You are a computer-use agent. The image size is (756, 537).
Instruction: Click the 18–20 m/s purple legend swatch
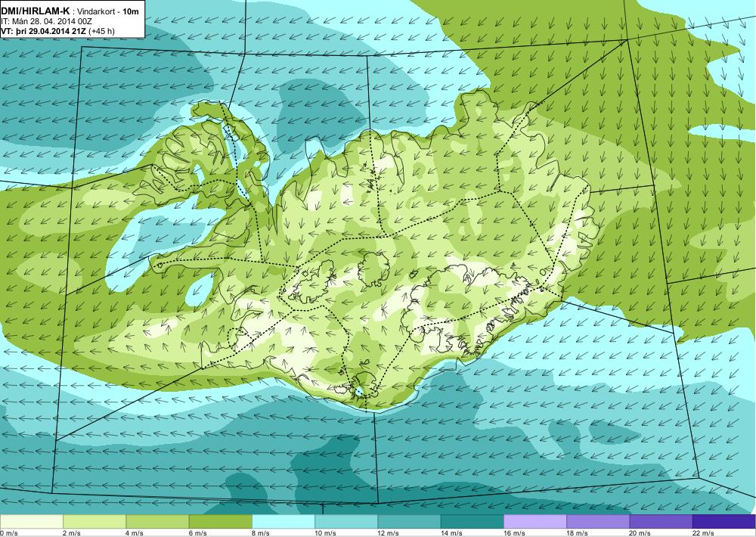click(x=598, y=522)
